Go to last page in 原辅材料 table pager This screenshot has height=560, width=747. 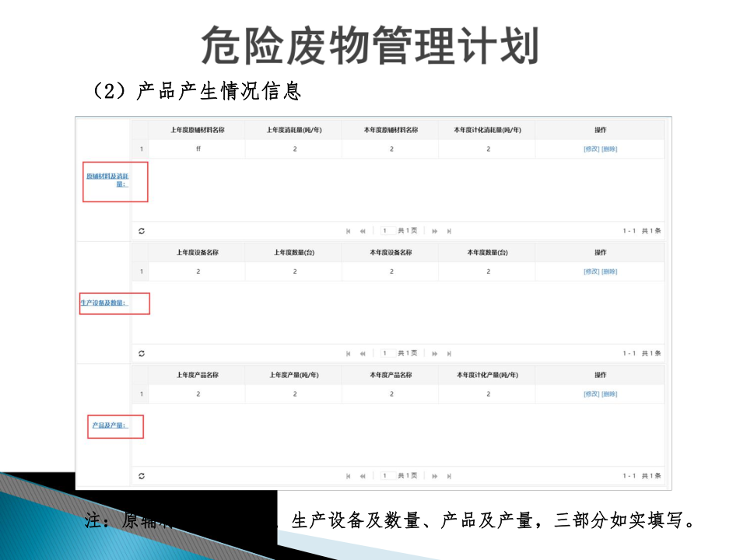click(x=449, y=231)
